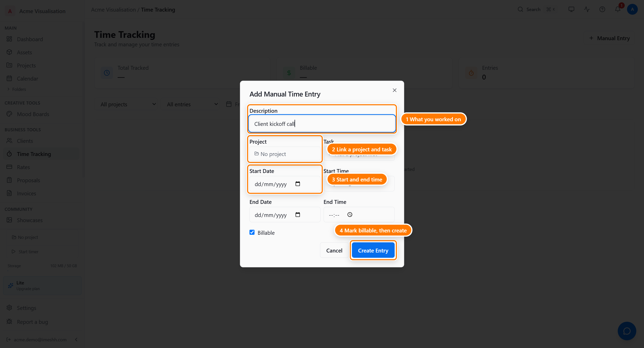
Task: Open Clients in the sidebar
Action: click(x=42, y=141)
